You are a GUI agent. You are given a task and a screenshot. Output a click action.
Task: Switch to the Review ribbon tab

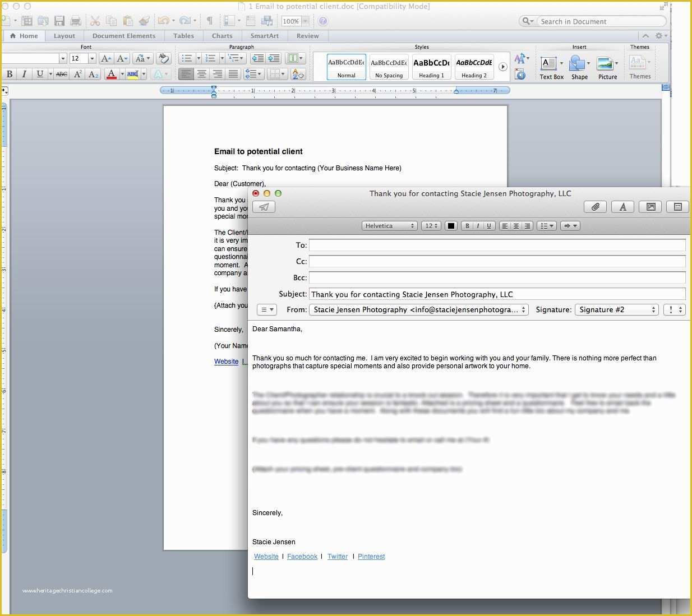coord(308,36)
